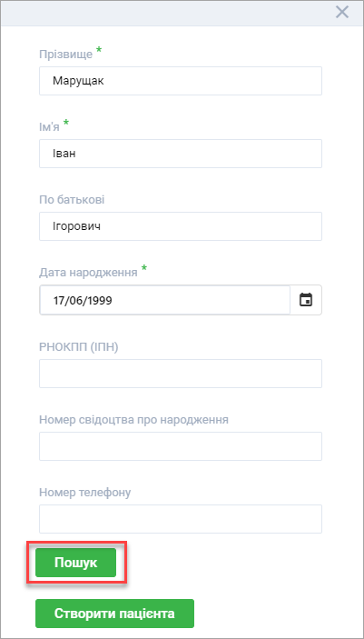Click the По батькові label text
The height and width of the screenshot is (639, 364).
[72, 200]
